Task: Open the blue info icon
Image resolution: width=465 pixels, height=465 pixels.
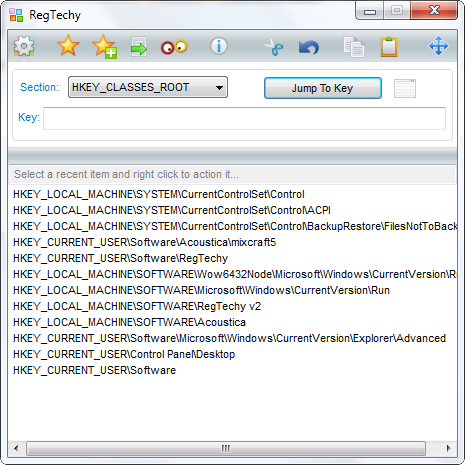Action: tap(219, 46)
